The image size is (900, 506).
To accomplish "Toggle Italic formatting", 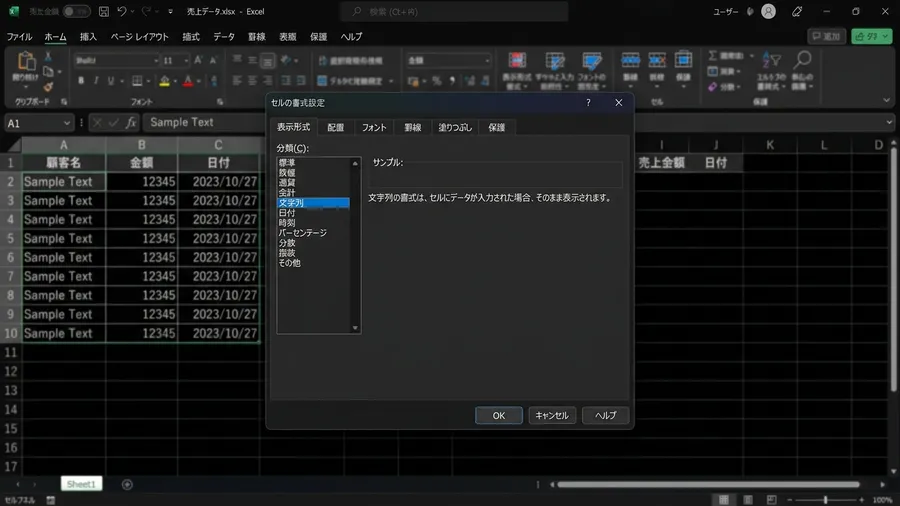I will pos(96,81).
